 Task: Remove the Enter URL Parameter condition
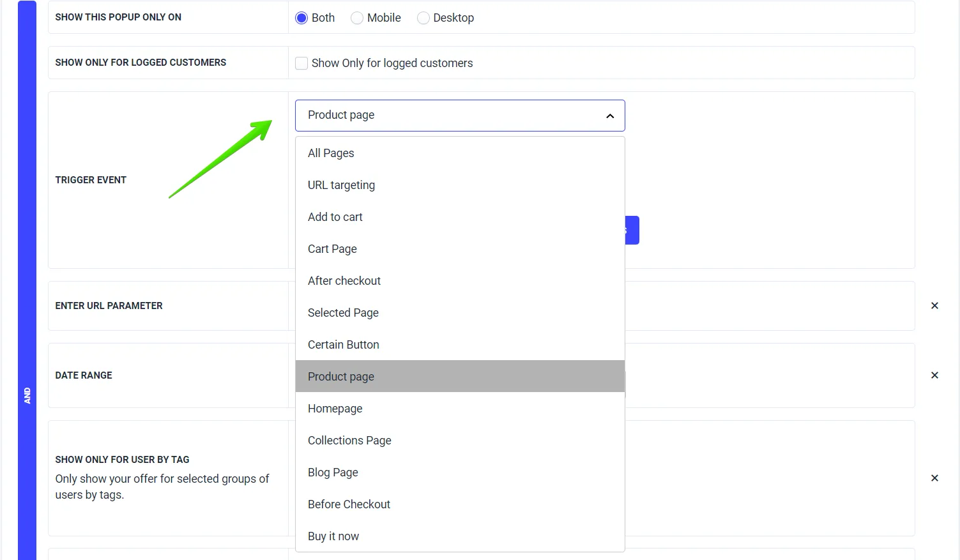point(934,306)
